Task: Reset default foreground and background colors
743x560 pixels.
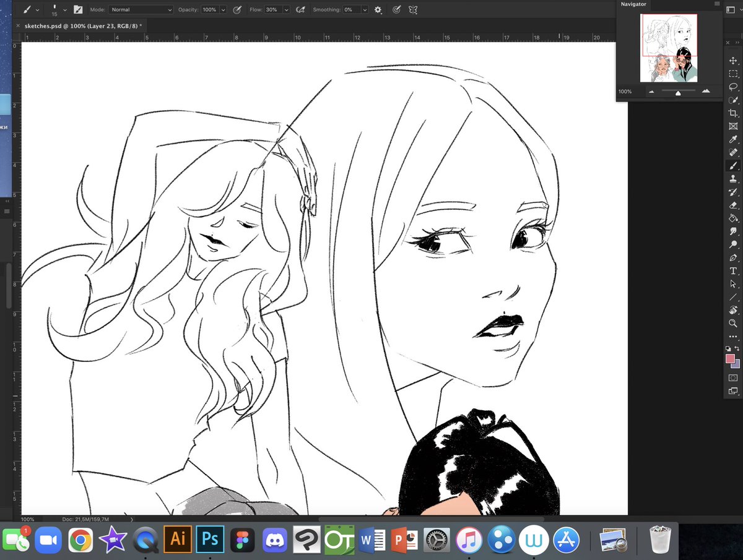Action: point(729,349)
